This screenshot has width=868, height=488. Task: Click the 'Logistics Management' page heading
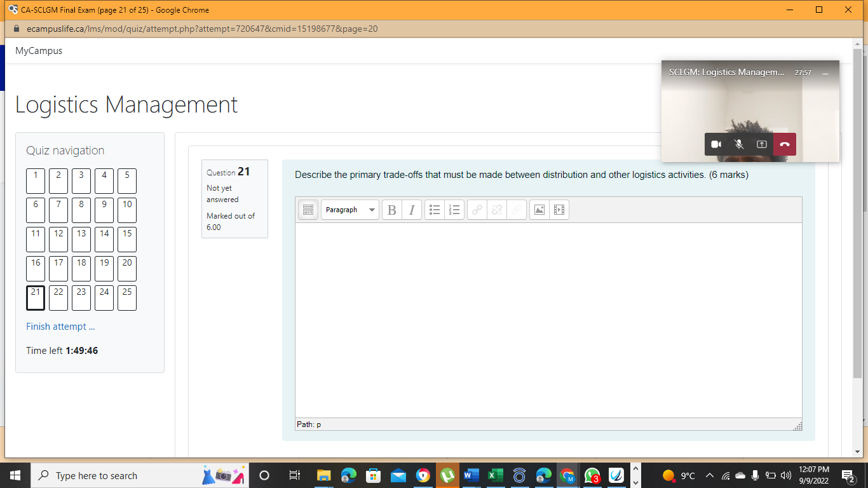point(126,105)
